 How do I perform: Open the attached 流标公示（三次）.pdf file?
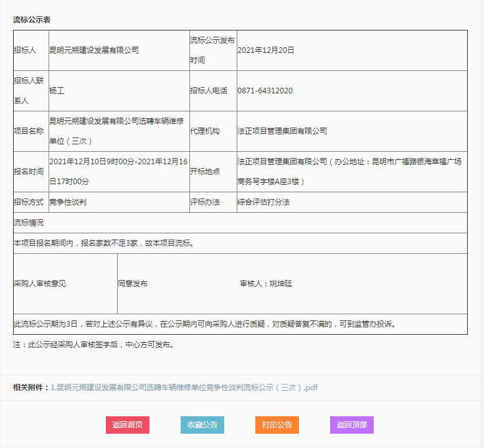pyautogui.click(x=184, y=387)
